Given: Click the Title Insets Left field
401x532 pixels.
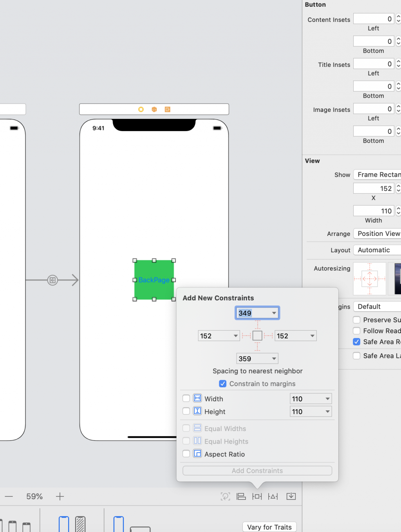Looking at the screenshot, I should [x=374, y=64].
